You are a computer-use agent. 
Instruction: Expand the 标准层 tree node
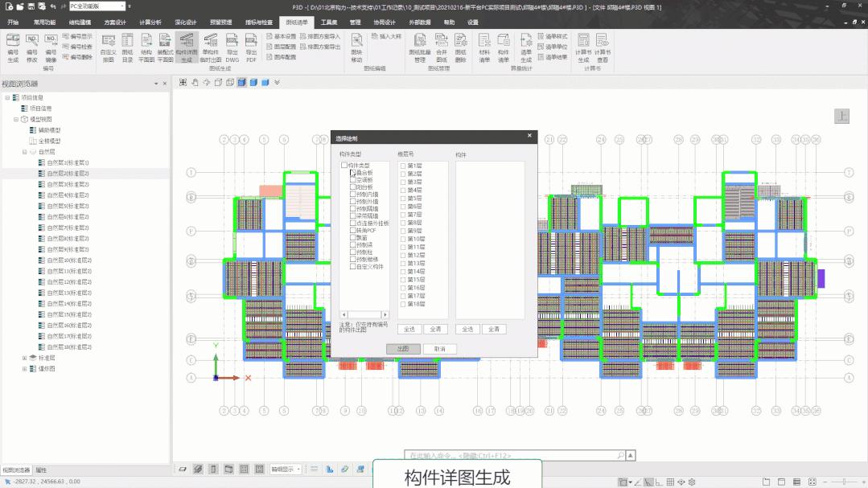pyautogui.click(x=25, y=358)
